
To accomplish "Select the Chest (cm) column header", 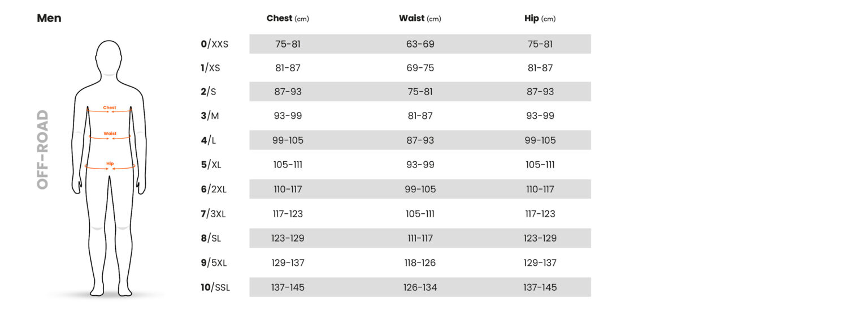I will pos(288,19).
